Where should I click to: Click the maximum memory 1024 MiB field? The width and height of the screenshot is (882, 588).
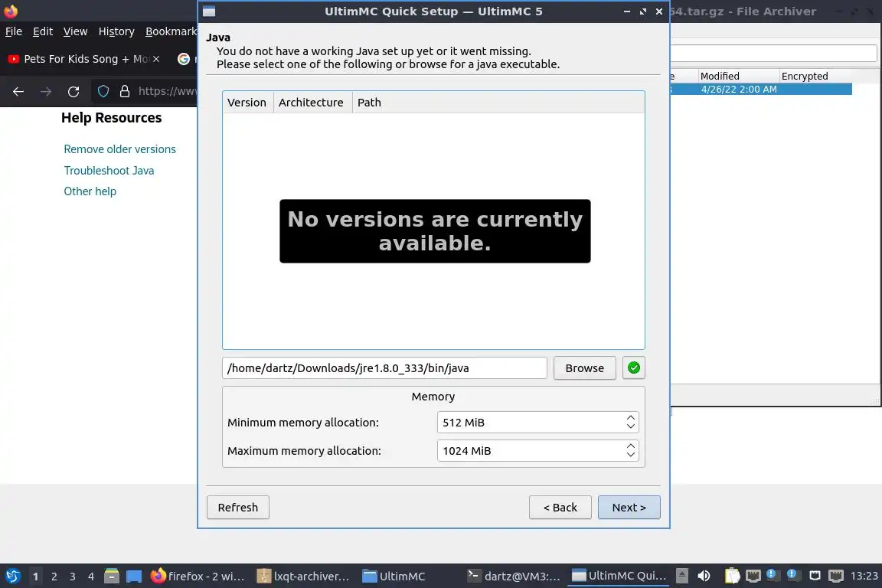531,451
